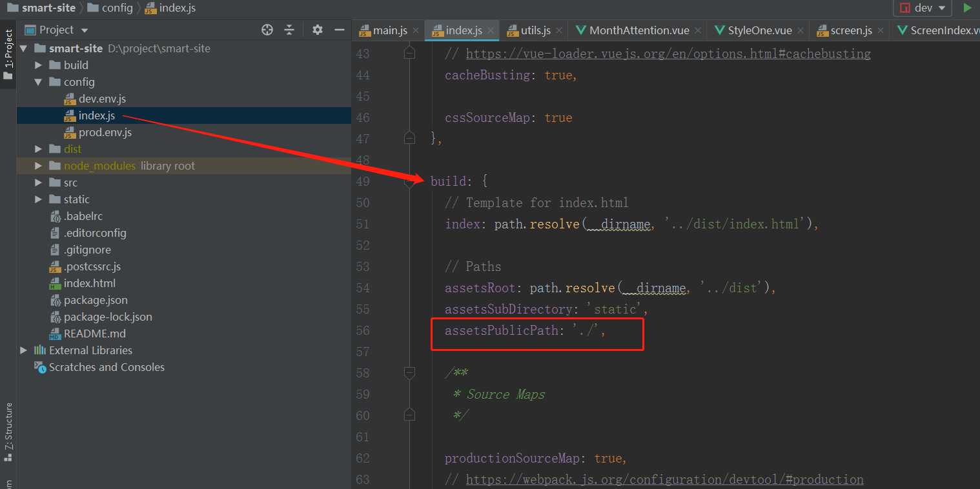Image resolution: width=980 pixels, height=489 pixels.
Task: Collapse the smart-site root folder
Action: click(x=24, y=48)
